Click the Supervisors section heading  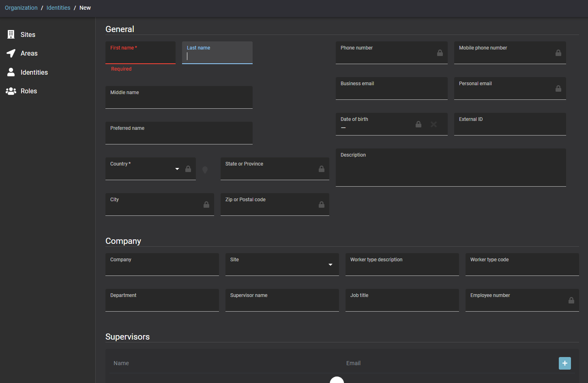(x=127, y=337)
